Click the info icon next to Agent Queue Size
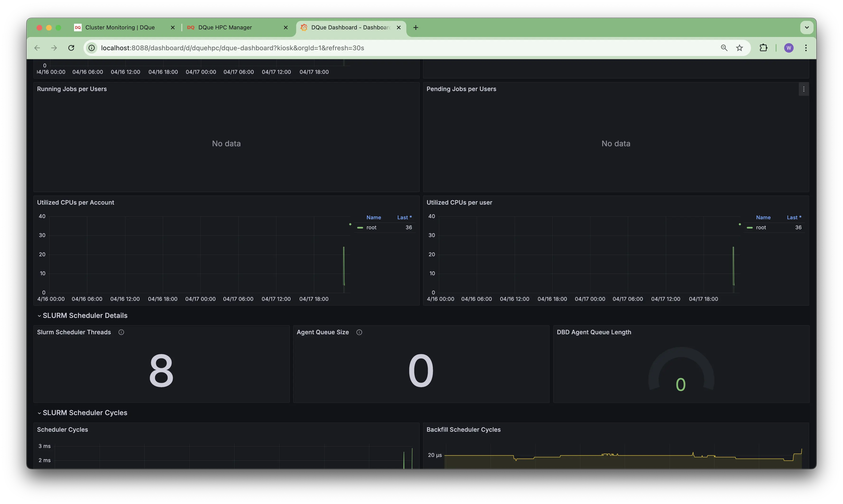The height and width of the screenshot is (504, 843). pyautogui.click(x=359, y=332)
